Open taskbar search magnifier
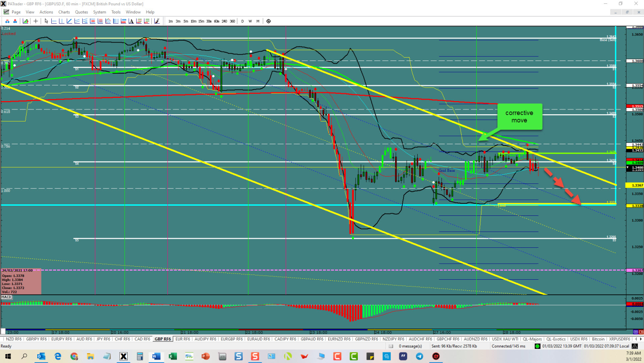 24,356
